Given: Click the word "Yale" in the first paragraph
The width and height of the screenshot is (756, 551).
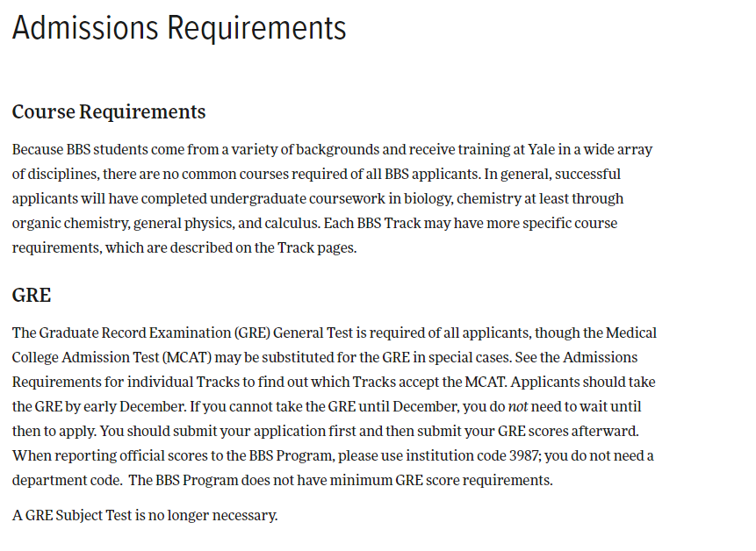Looking at the screenshot, I should (542, 149).
